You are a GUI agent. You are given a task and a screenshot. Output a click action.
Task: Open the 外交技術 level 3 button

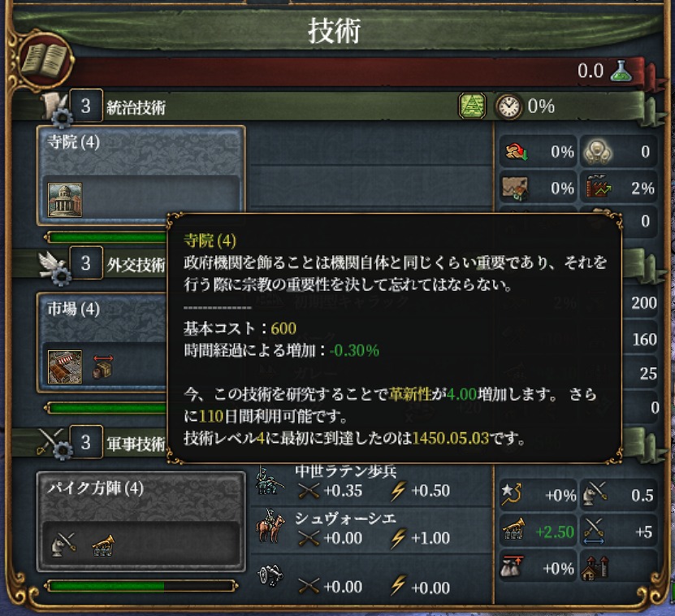(86, 263)
